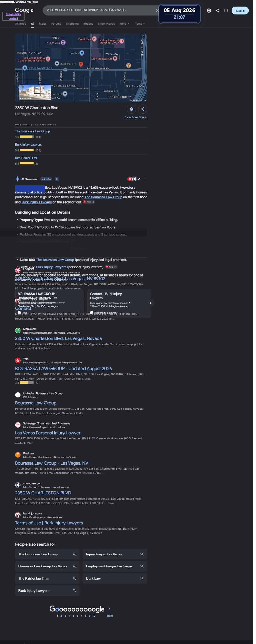Switch to the Images tab

pos(88,24)
